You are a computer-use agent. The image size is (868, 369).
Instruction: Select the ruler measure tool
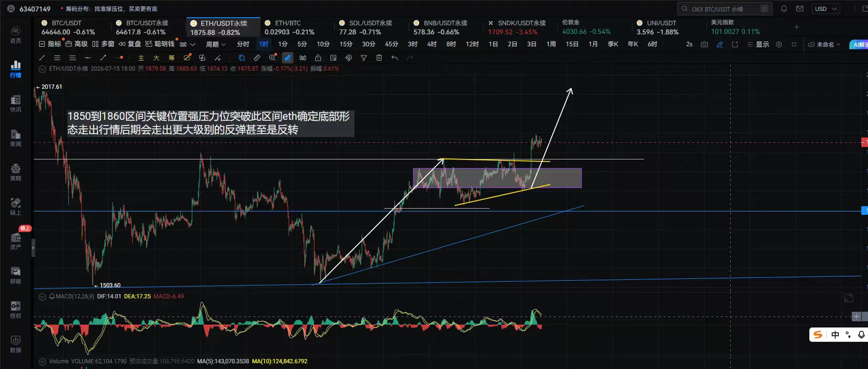257,58
